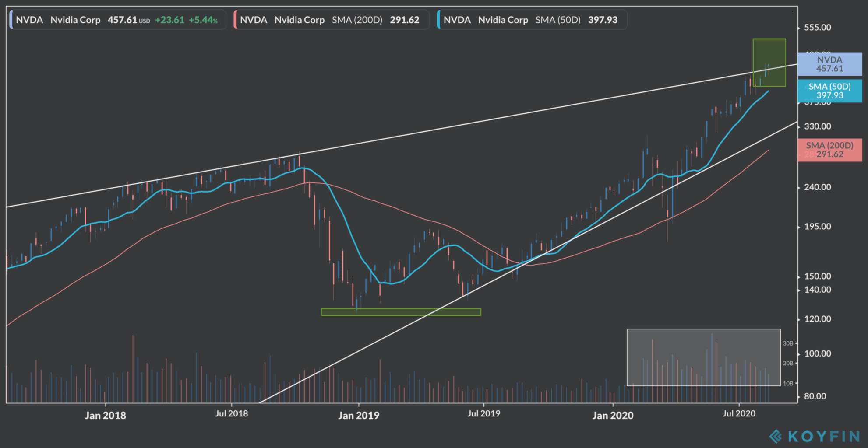Click the Jan 2018 date label
The width and height of the screenshot is (868, 448).
[x=106, y=415]
